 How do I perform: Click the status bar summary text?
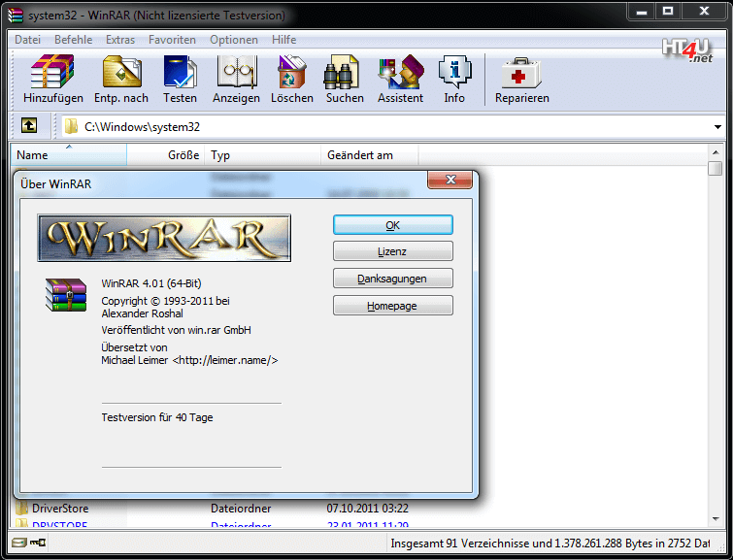(550, 544)
